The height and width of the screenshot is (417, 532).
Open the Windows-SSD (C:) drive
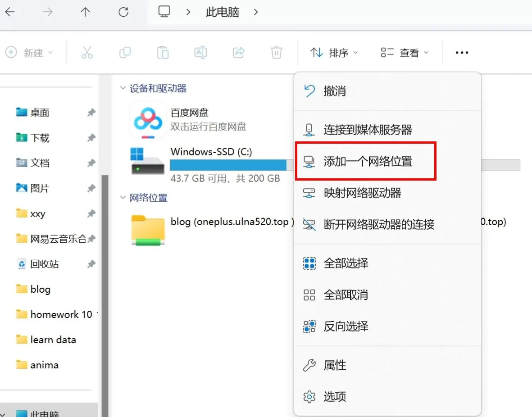pyautogui.click(x=211, y=152)
